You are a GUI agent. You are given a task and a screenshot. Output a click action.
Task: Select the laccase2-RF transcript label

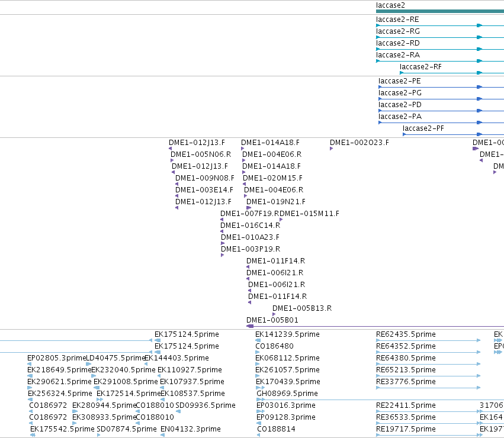coord(420,67)
